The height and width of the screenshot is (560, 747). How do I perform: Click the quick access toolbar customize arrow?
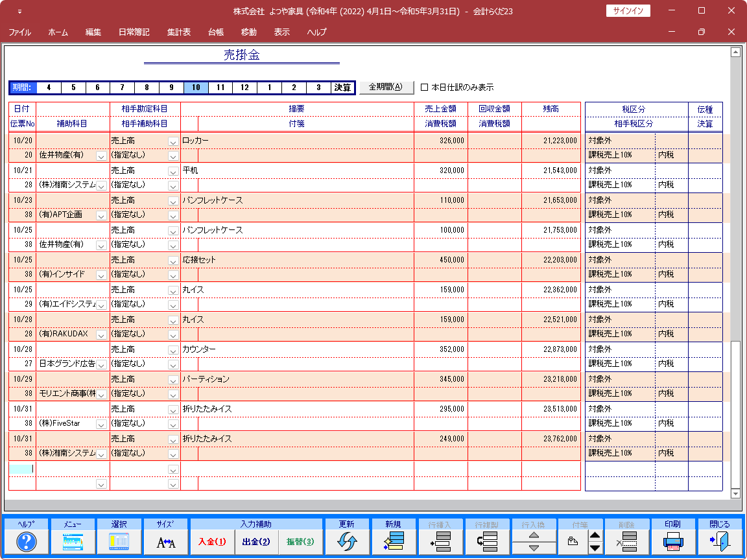[x=19, y=12]
